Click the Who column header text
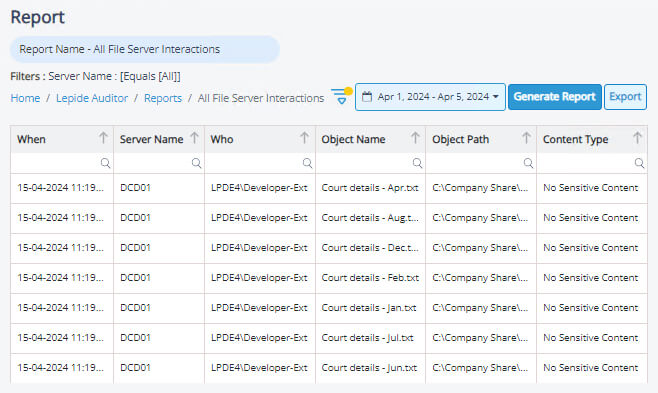Screen dimensions: 658x393 222,139
